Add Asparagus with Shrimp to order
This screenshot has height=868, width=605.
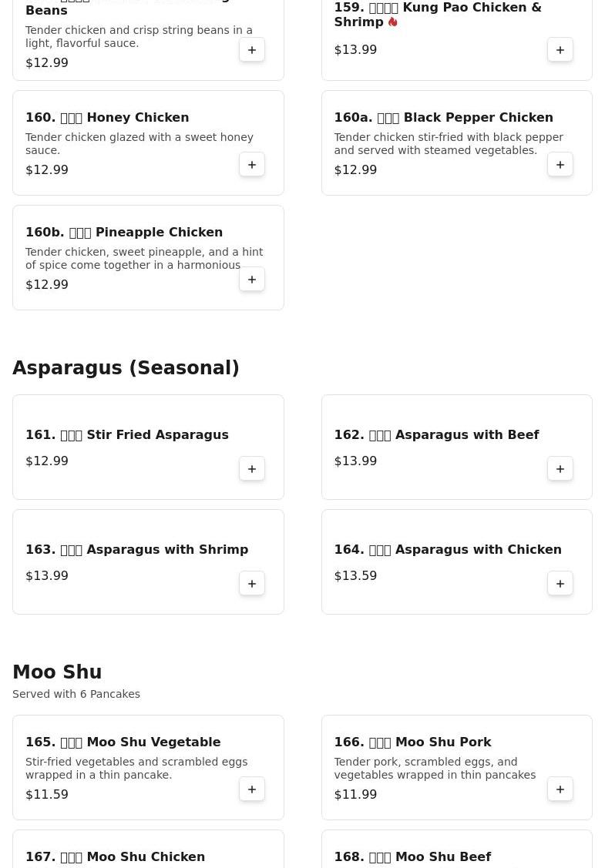tap(252, 584)
